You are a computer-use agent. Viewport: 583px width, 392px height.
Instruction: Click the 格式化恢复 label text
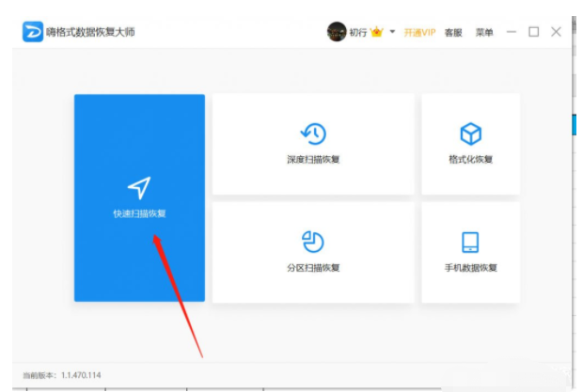(x=471, y=160)
